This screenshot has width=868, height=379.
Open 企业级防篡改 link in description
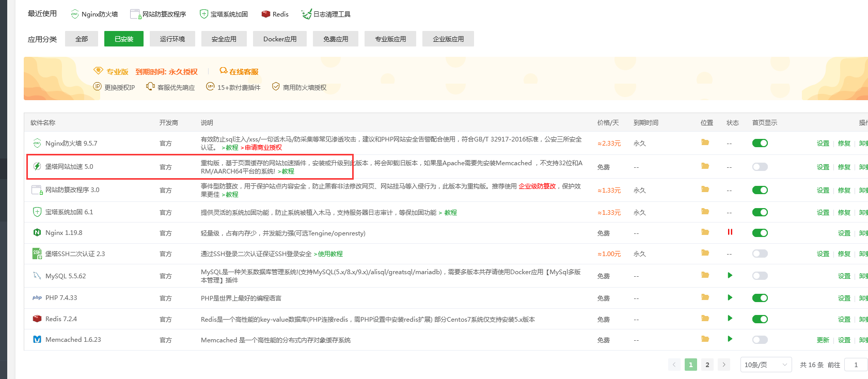538,186
